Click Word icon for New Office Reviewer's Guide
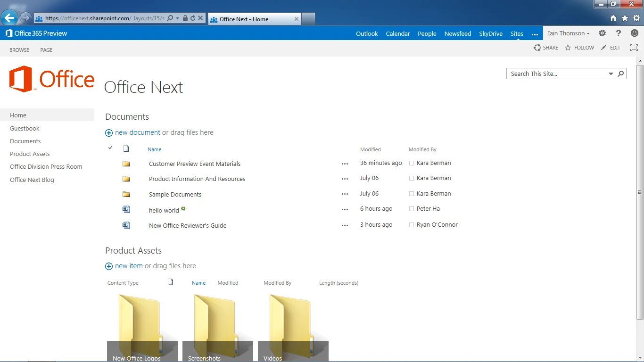The height and width of the screenshot is (362, 644). (x=126, y=225)
